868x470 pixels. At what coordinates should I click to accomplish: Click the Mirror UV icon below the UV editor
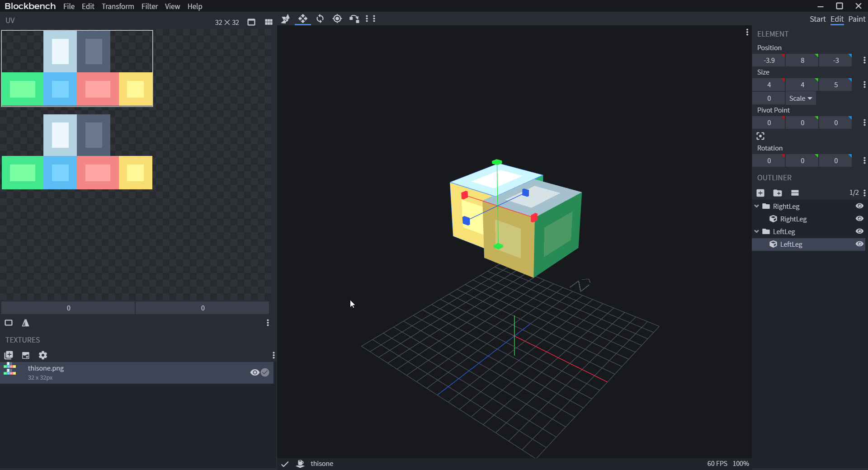pyautogui.click(x=25, y=323)
